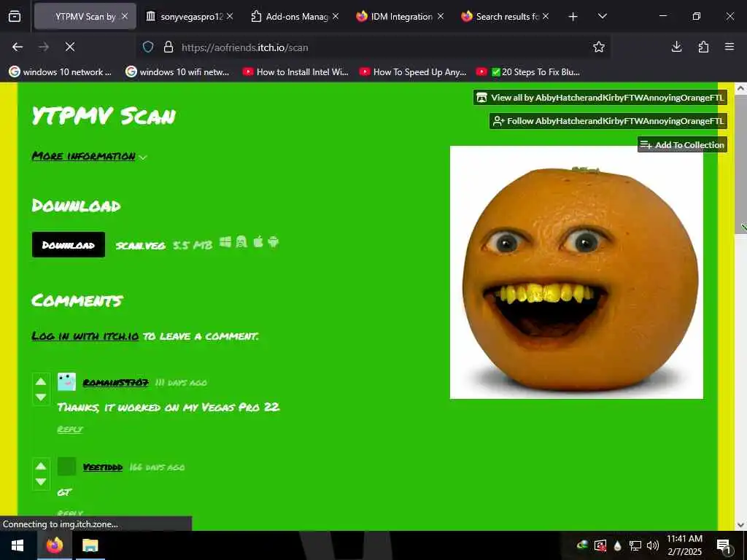Open 'How To Speed Up Any...' bookmark
The image size is (747, 560).
[413, 72]
